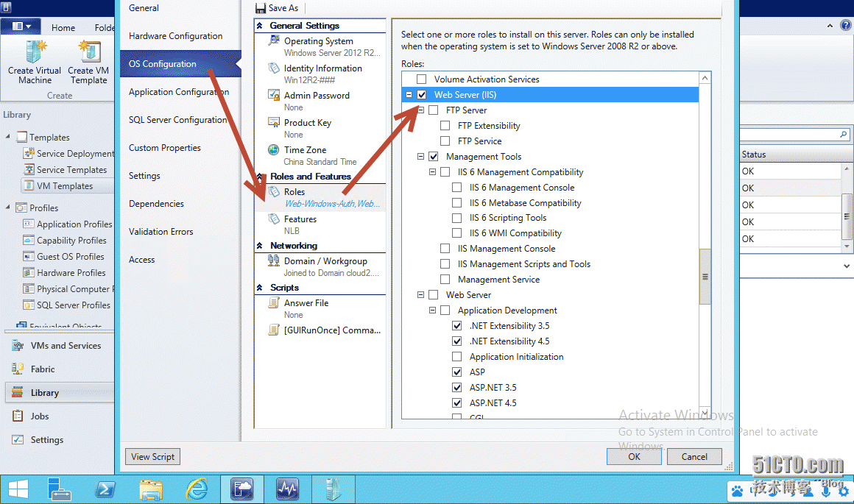Open the SQL Server Configuration page
Viewport: 854px width, 504px height.
click(178, 120)
